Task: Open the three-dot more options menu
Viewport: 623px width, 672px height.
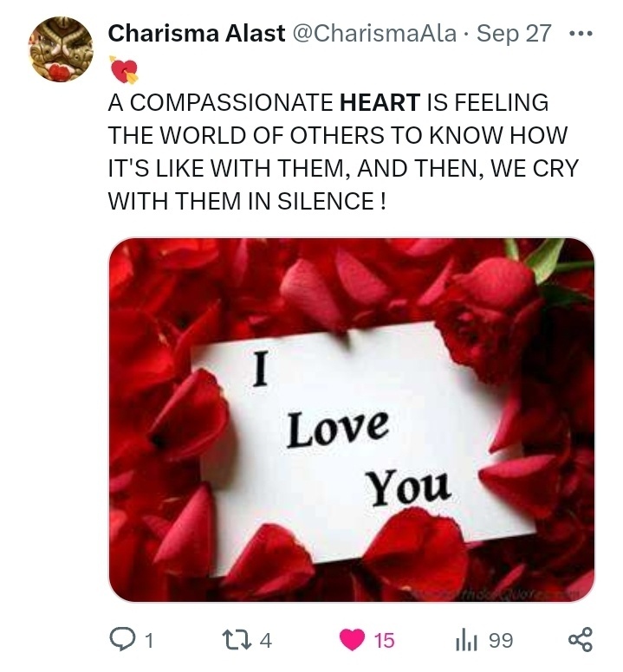Action: click(x=581, y=34)
